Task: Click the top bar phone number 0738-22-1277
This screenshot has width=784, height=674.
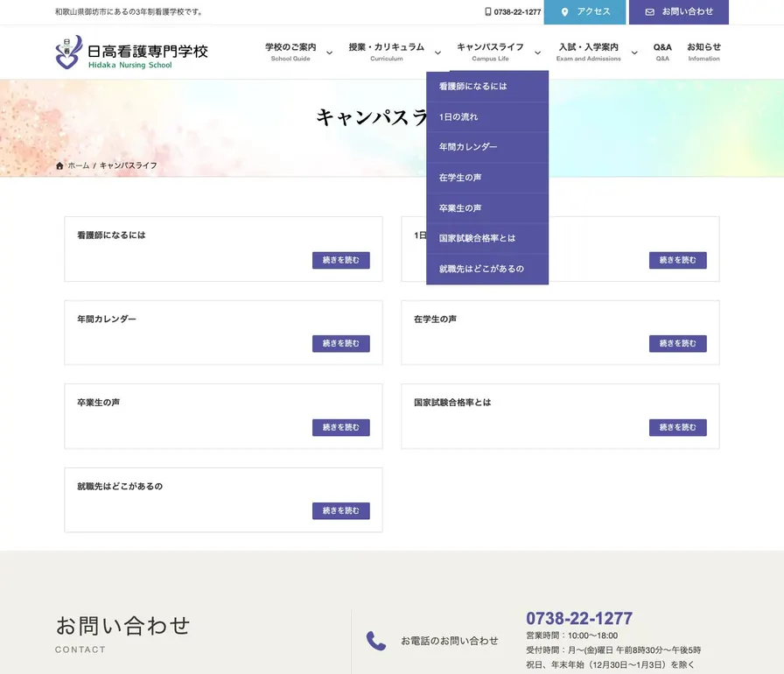Action: [517, 12]
